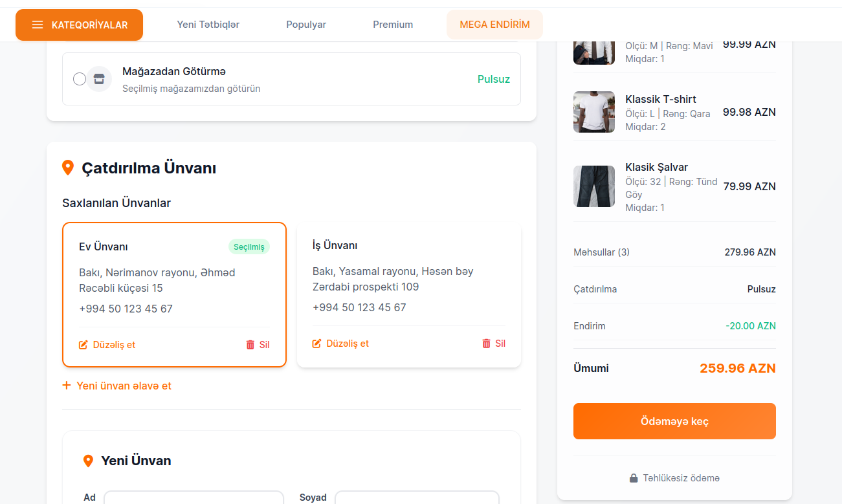
Task: Select the İş Ünvanı address card
Action: (409, 294)
